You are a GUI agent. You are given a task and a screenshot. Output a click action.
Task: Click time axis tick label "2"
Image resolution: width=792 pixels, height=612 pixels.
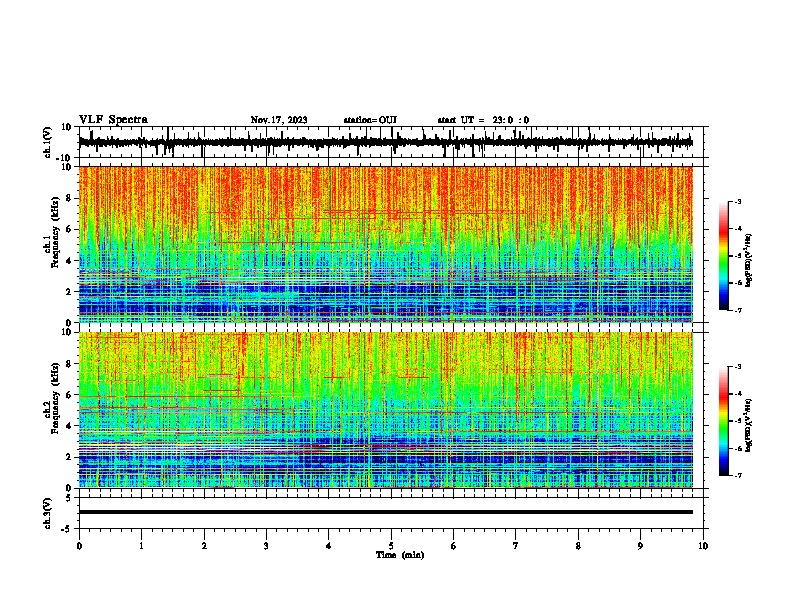point(204,546)
